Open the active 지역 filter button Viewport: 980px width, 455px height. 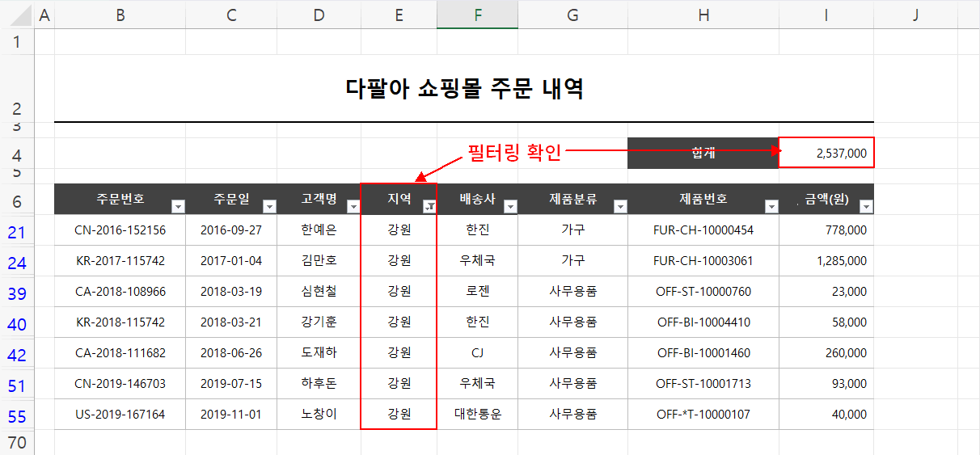pyautogui.click(x=429, y=207)
